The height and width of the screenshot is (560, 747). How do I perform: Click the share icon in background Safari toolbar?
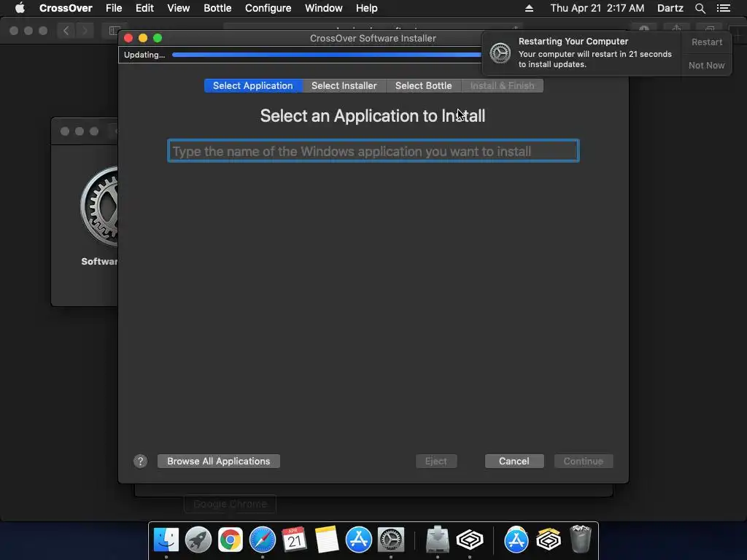[676, 28]
